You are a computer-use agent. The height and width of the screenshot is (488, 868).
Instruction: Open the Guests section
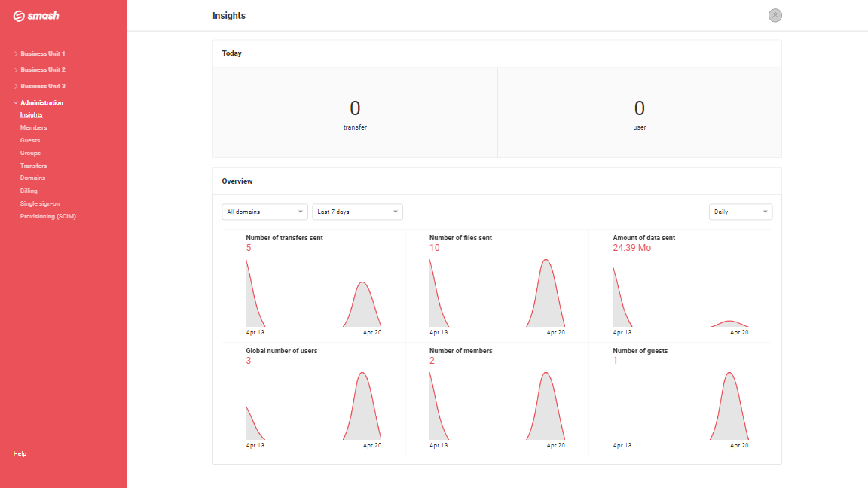[30, 140]
